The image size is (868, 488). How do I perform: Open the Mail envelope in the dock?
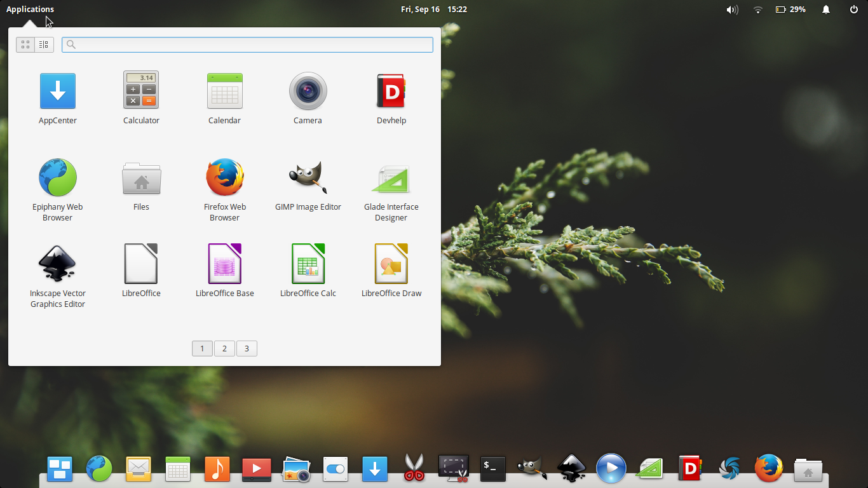[138, 469]
